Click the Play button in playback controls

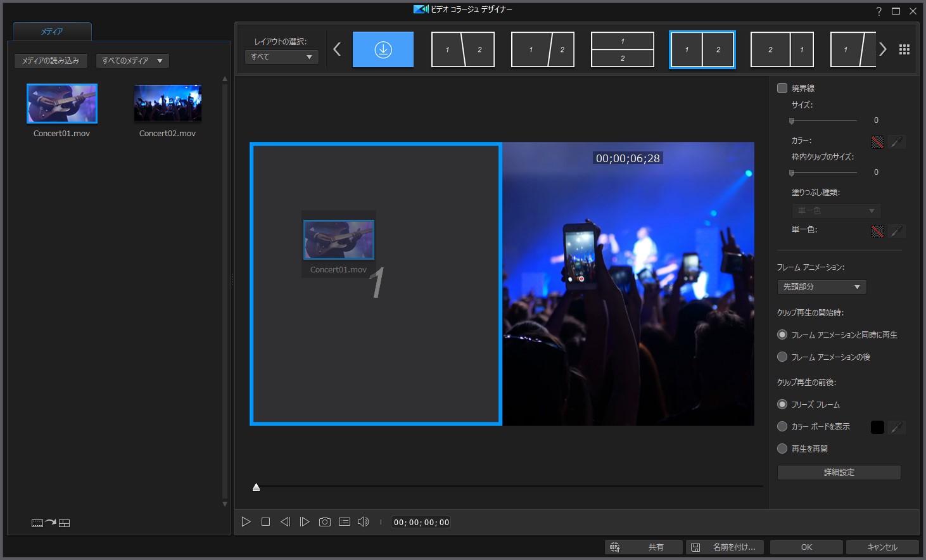[x=246, y=522]
